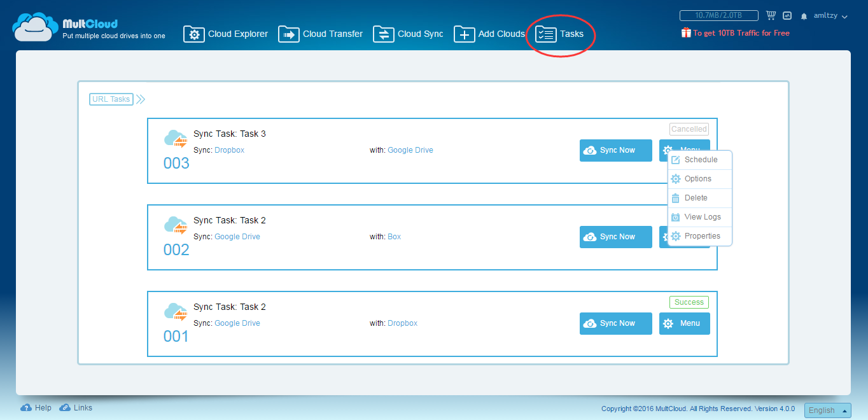This screenshot has height=420, width=868.
Task: Click the sync cloud icon of task 001
Action: tap(176, 312)
